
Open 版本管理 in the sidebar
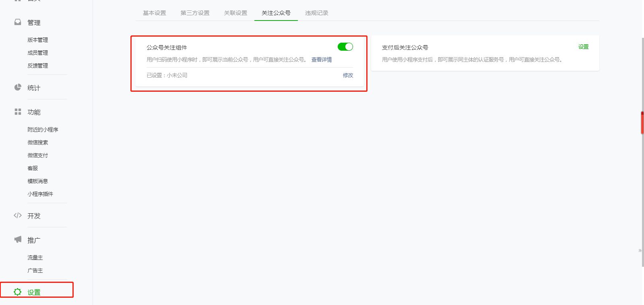pyautogui.click(x=37, y=40)
